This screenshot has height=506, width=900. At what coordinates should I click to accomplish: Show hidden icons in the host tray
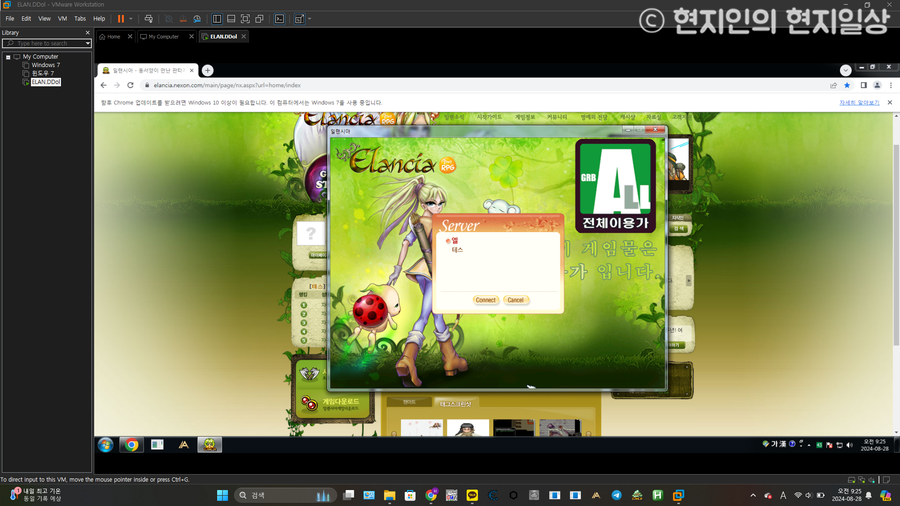click(753, 495)
